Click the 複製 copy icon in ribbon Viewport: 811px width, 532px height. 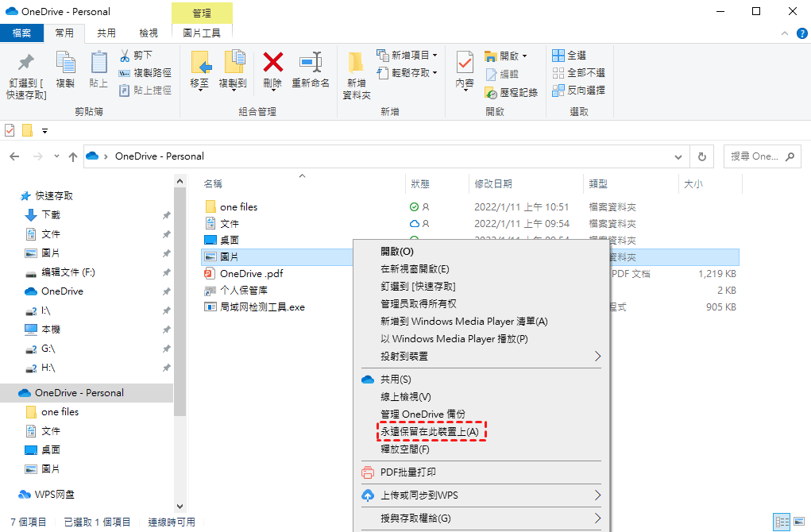[65, 63]
